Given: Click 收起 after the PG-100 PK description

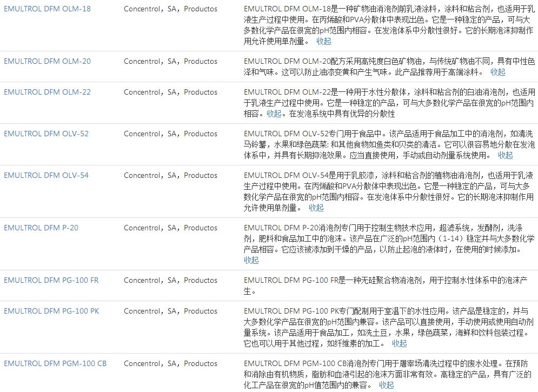Looking at the screenshot, I should 400,343.
